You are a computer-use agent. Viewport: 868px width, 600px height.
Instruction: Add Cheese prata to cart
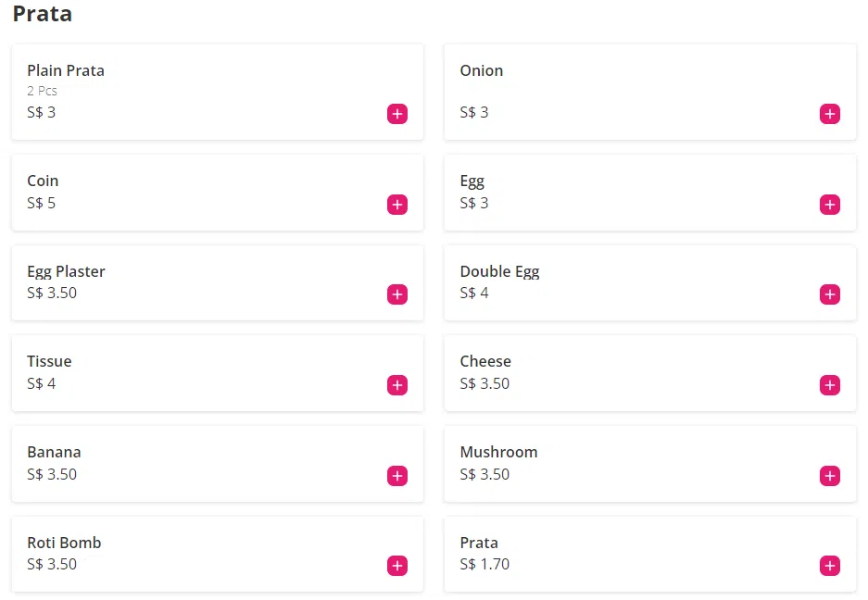point(829,385)
